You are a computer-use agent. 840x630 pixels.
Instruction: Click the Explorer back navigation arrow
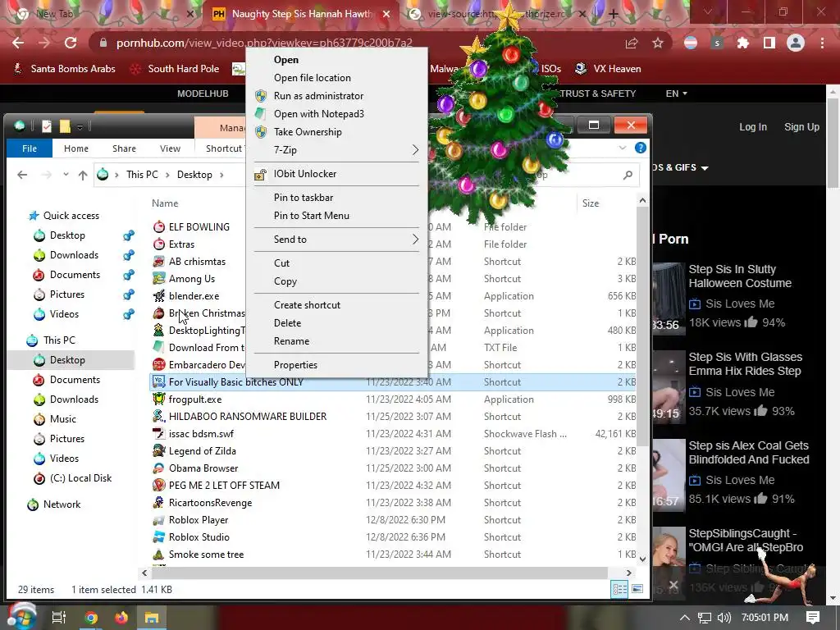coord(22,175)
